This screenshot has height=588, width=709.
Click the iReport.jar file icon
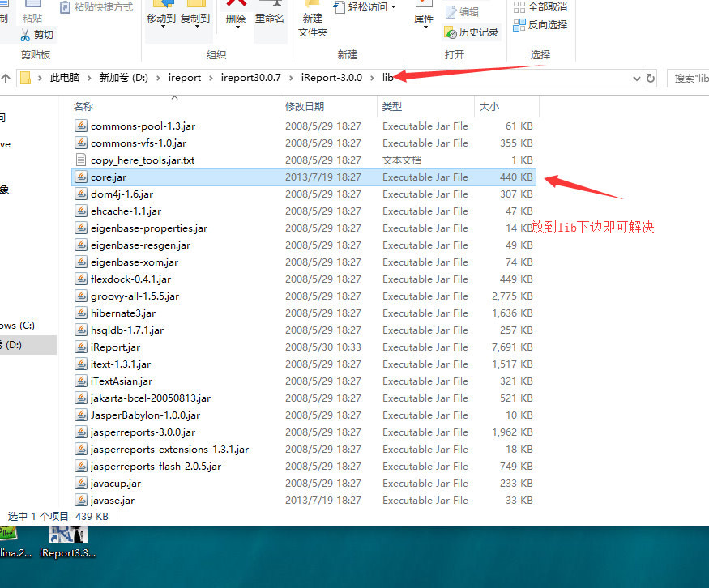(x=81, y=347)
